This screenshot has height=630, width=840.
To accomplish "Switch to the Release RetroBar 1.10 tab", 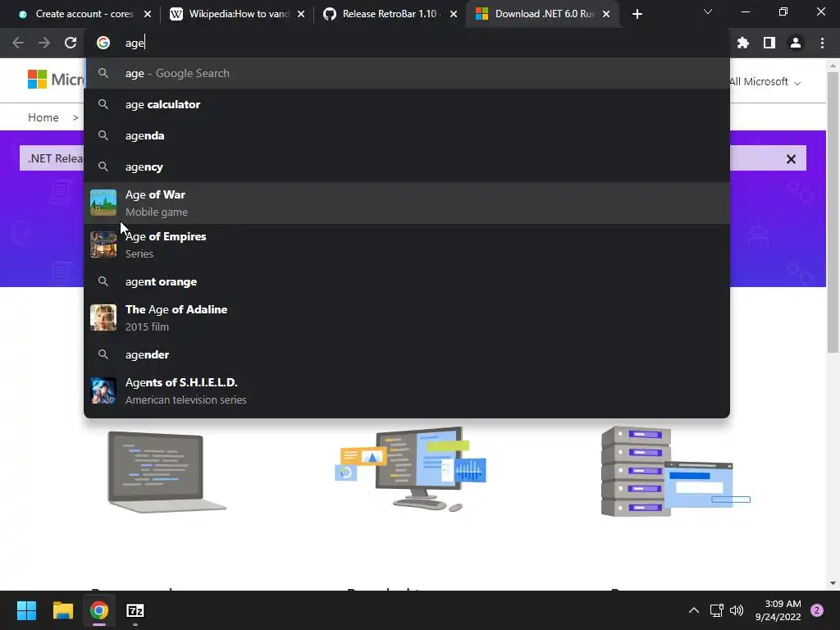I will tap(390, 14).
